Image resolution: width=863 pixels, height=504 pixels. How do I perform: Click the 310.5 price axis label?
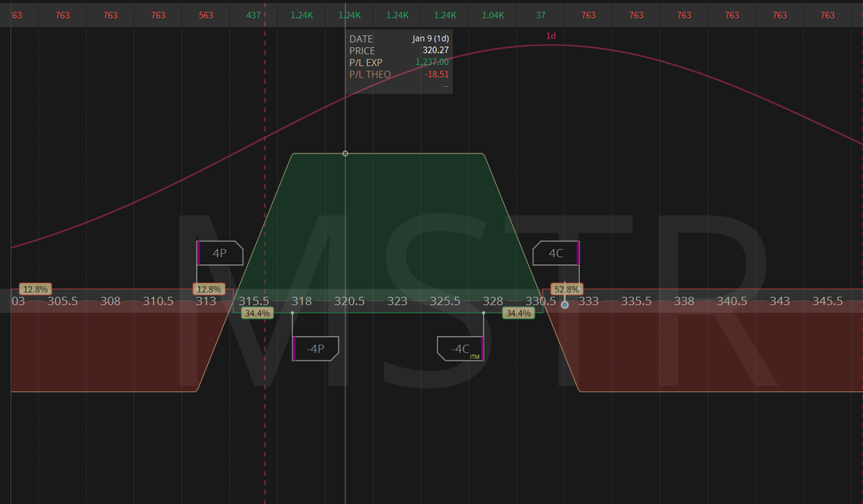click(x=158, y=301)
